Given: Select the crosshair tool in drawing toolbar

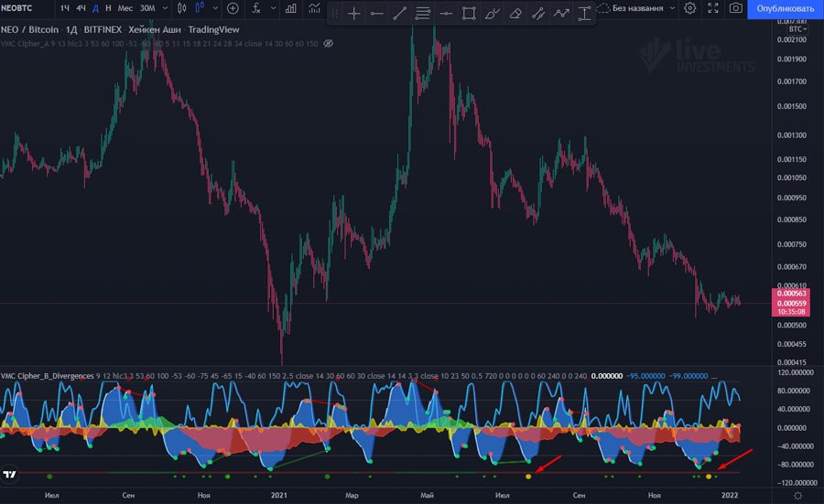Looking at the screenshot, I should (354, 14).
